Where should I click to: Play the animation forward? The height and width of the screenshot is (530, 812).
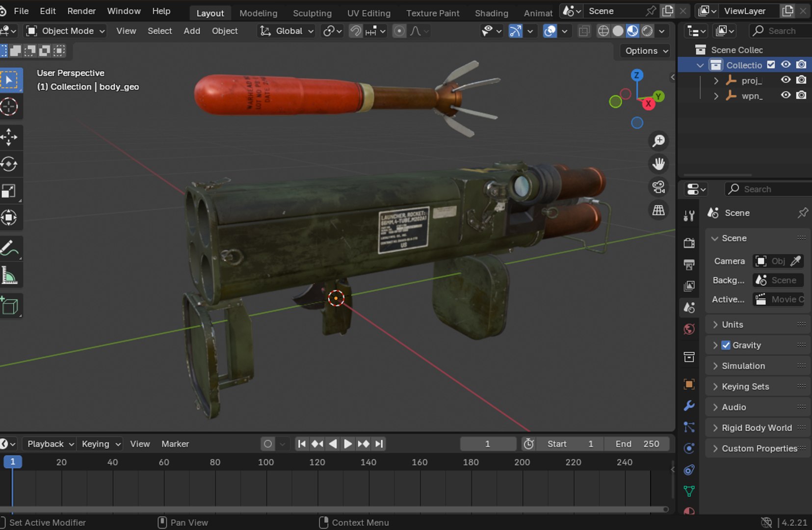pos(347,444)
